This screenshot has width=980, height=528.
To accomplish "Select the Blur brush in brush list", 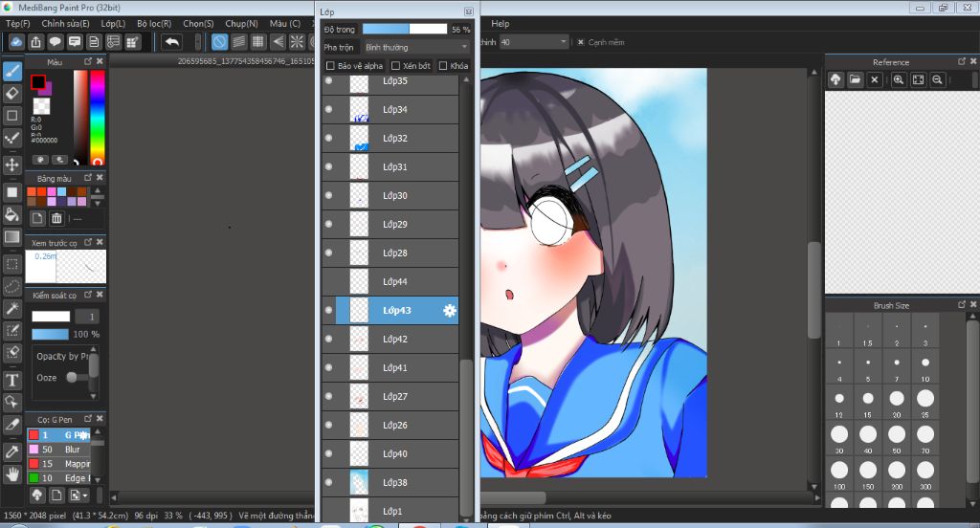I will (x=58, y=450).
